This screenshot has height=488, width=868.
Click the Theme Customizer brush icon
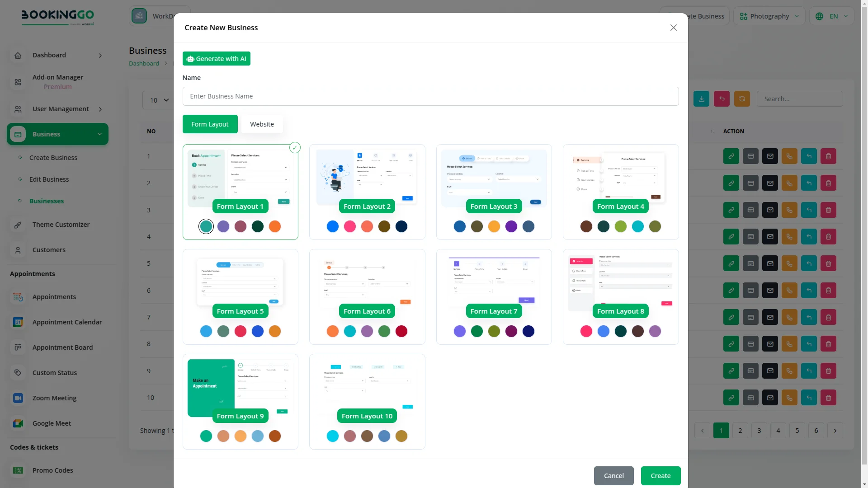tap(18, 225)
